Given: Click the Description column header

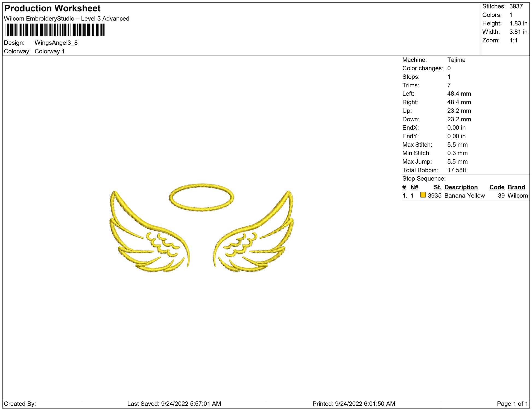Looking at the screenshot, I should pos(461,187).
